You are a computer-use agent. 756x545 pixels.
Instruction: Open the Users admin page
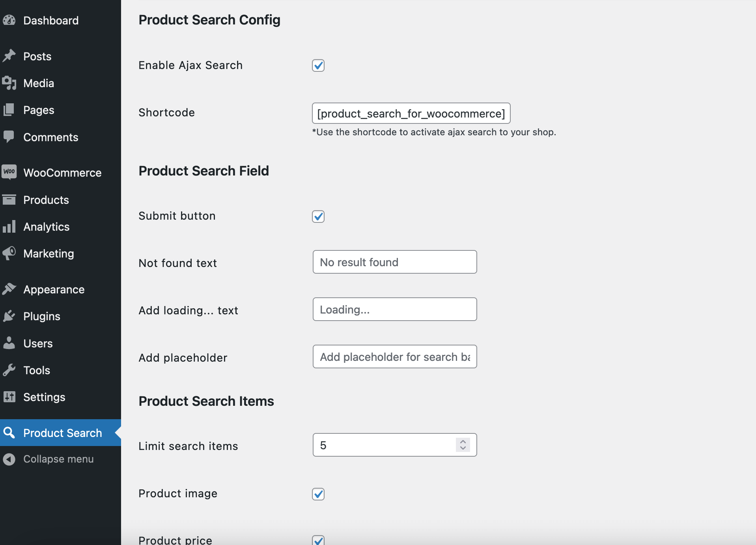[38, 343]
